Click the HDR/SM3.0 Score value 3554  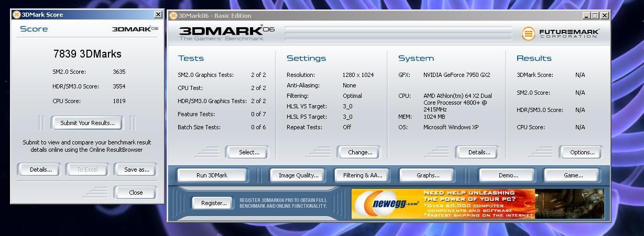pos(119,86)
